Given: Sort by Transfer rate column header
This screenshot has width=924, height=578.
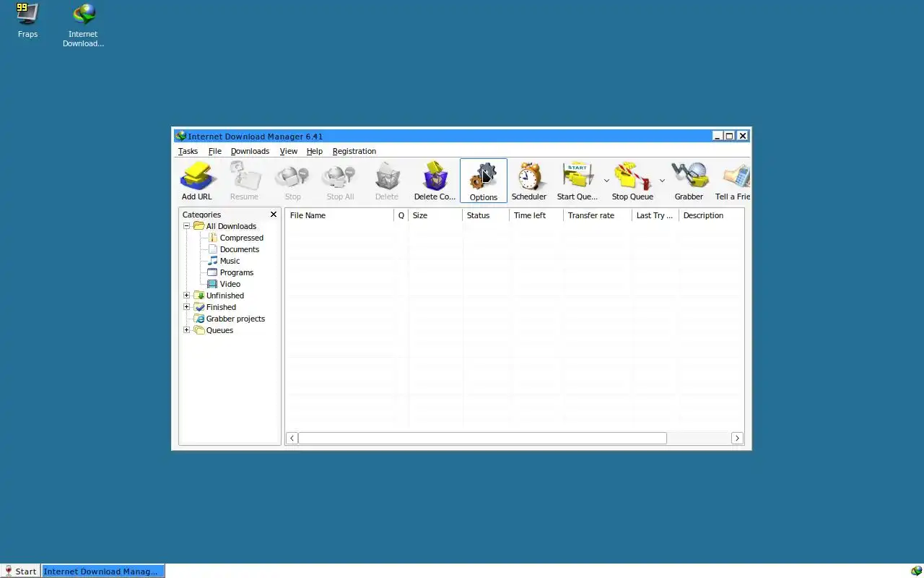Looking at the screenshot, I should (598, 215).
